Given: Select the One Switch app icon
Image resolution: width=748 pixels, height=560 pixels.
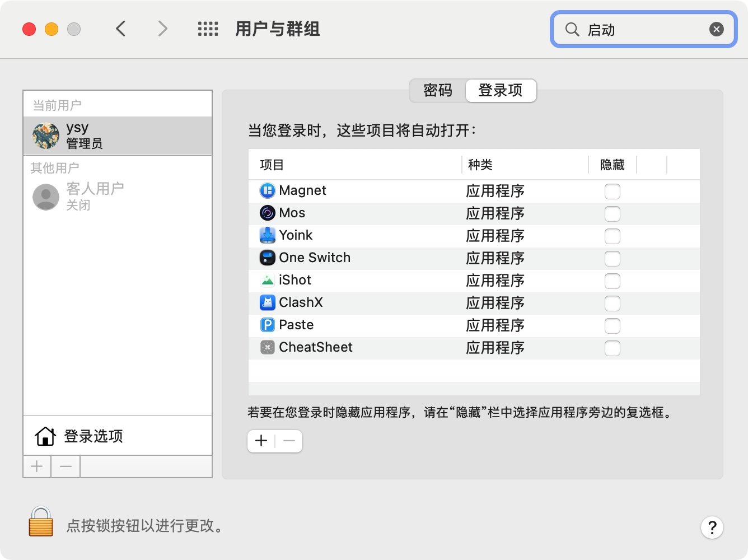Looking at the screenshot, I should [x=268, y=258].
